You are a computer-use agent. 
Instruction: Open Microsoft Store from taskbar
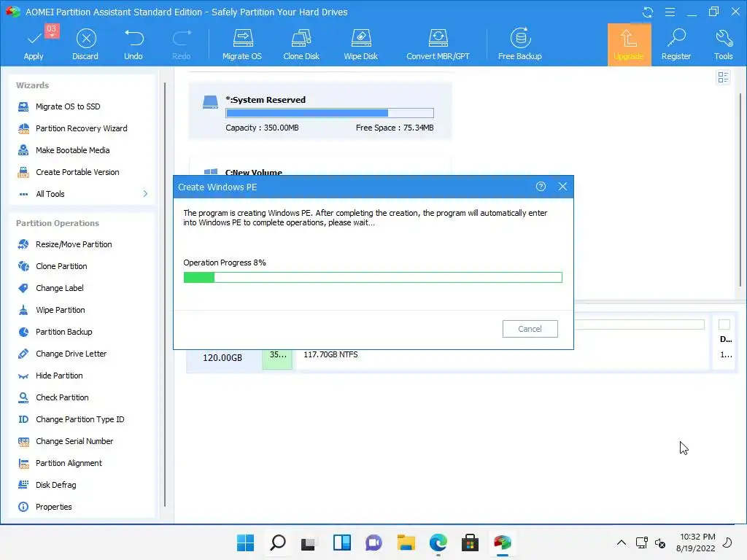click(x=470, y=542)
